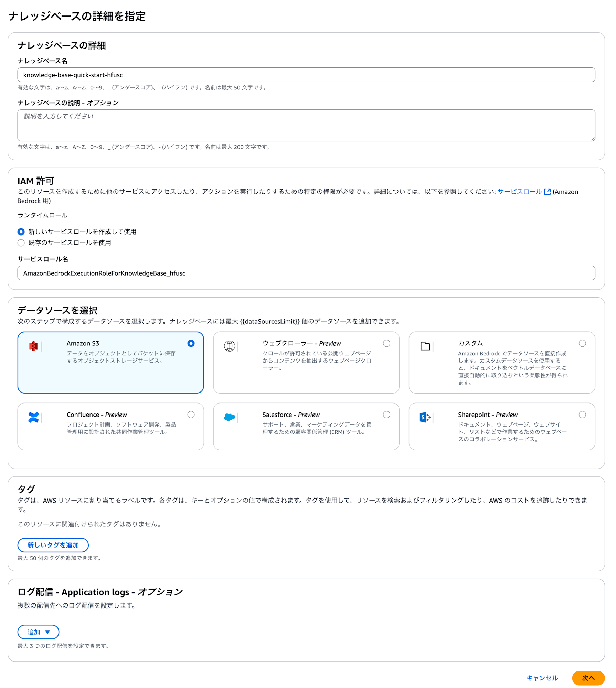Image resolution: width=616 pixels, height=688 pixels.
Task: Click the IAM 許可 heading
Action: pos(36,181)
